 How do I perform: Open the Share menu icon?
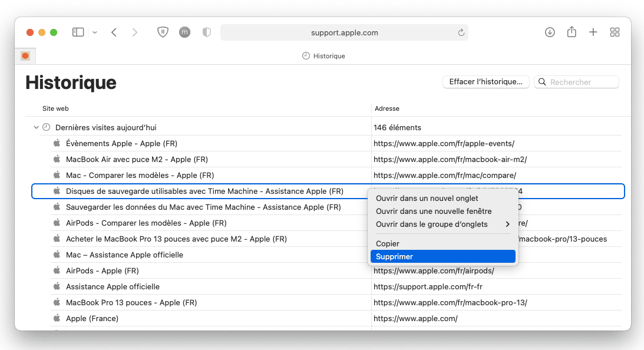pyautogui.click(x=572, y=32)
